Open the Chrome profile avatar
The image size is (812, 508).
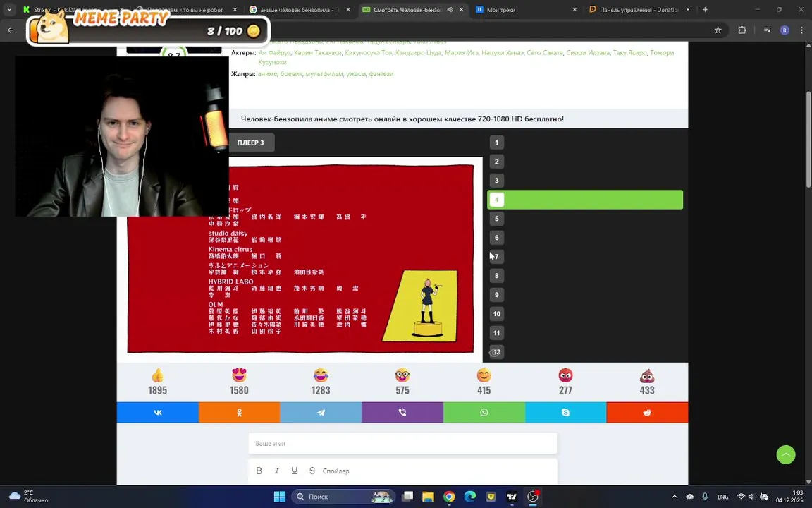coord(785,30)
